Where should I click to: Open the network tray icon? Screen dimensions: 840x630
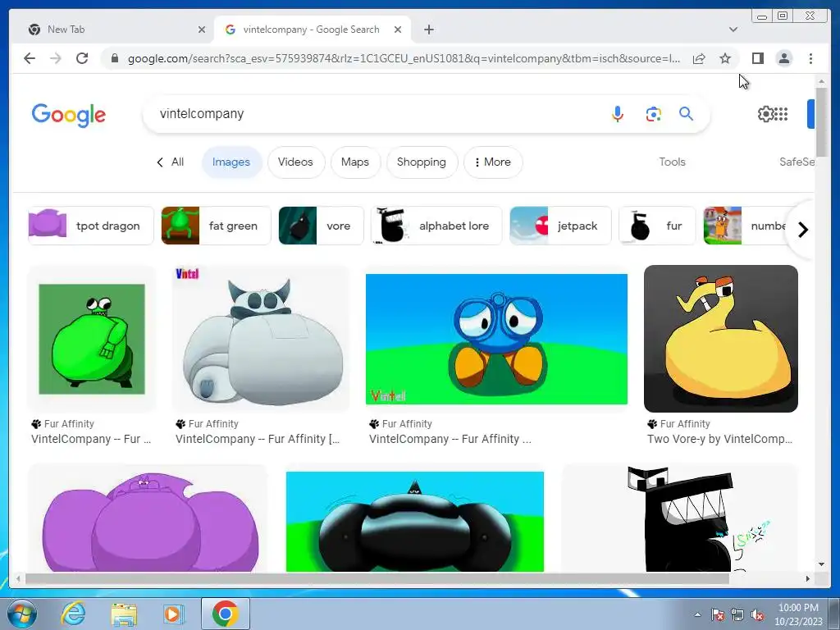click(737, 615)
